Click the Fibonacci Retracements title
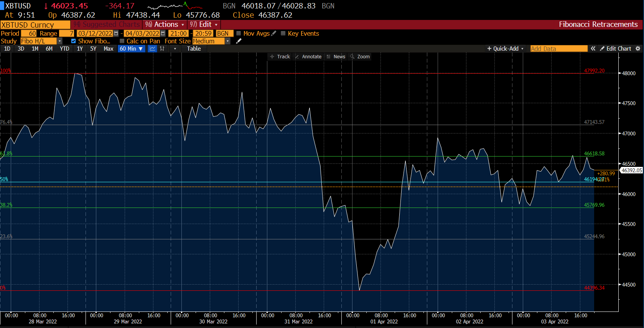The image size is (644, 328). point(598,25)
